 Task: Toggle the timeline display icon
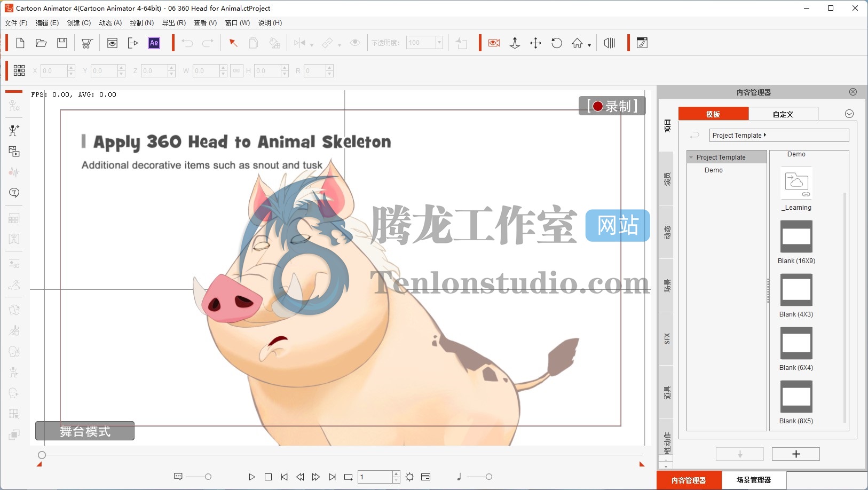[x=610, y=43]
